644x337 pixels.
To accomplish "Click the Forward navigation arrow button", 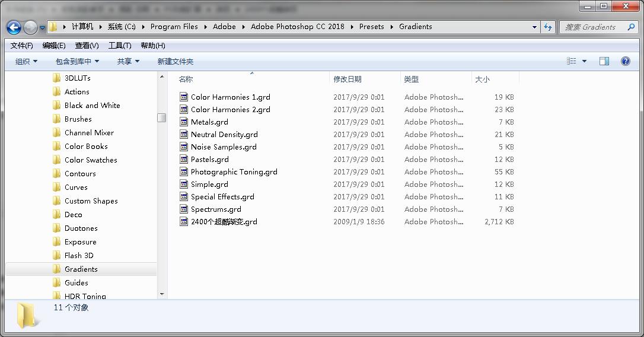I will [30, 27].
